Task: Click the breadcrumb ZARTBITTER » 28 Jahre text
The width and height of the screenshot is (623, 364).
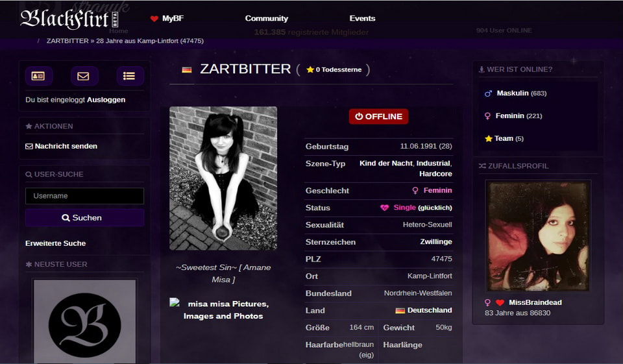Action: (x=125, y=41)
